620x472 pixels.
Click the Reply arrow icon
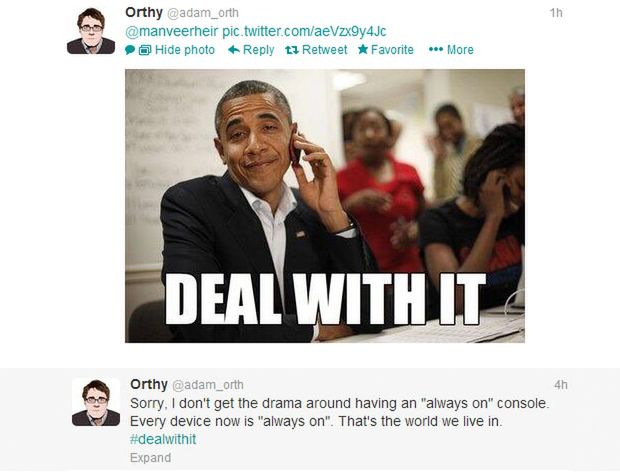(x=234, y=49)
